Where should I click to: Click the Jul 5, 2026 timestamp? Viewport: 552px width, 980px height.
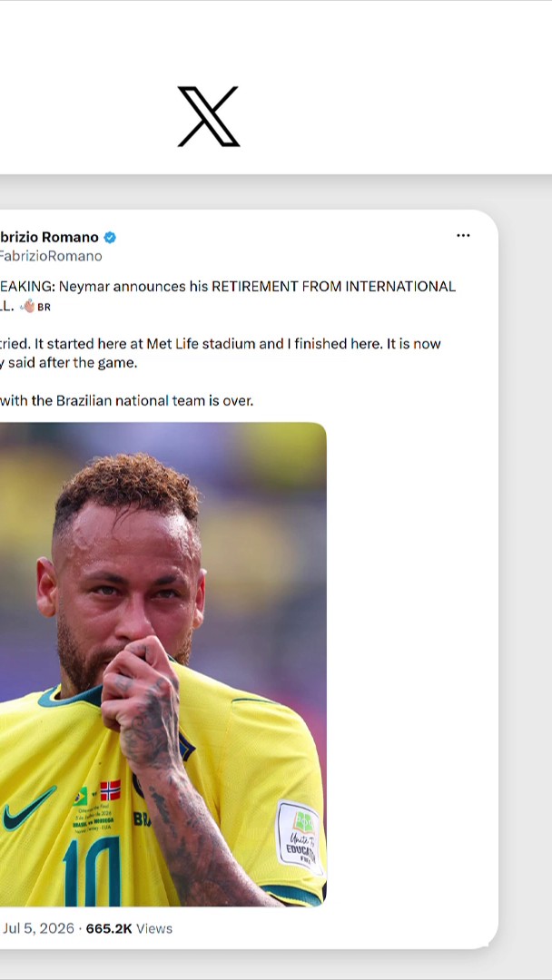point(38,929)
